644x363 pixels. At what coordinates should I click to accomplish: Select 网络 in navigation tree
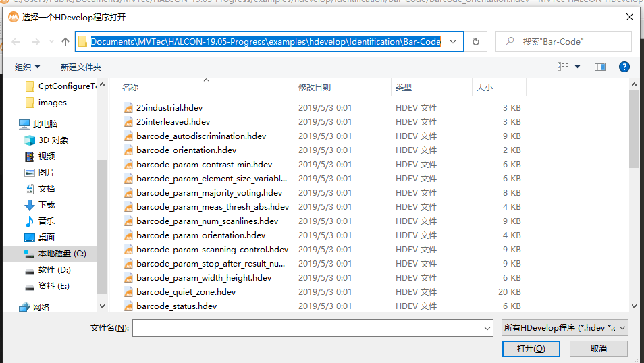pyautogui.click(x=34, y=307)
